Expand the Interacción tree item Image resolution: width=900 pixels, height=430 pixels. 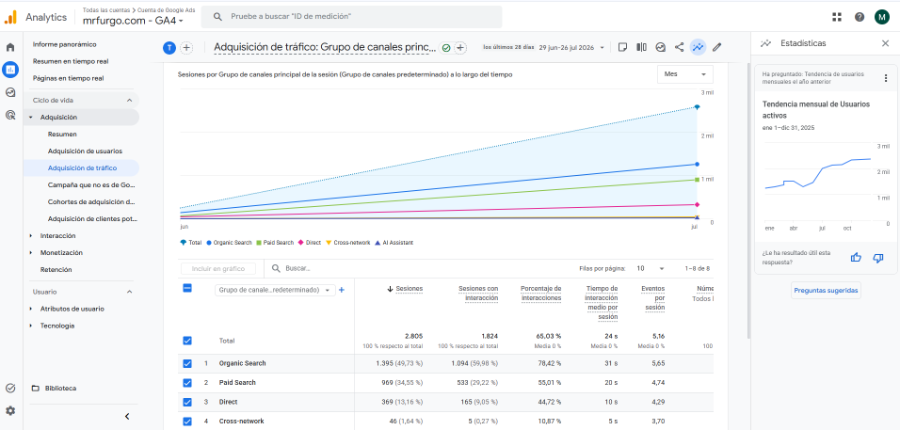click(31, 235)
